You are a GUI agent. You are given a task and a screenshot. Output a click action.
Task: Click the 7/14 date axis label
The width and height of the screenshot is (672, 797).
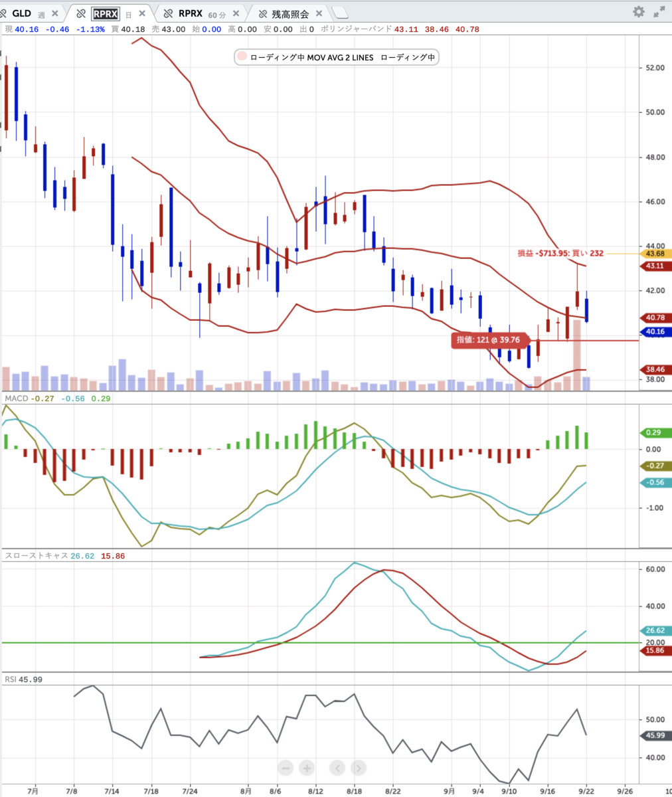pyautogui.click(x=112, y=791)
